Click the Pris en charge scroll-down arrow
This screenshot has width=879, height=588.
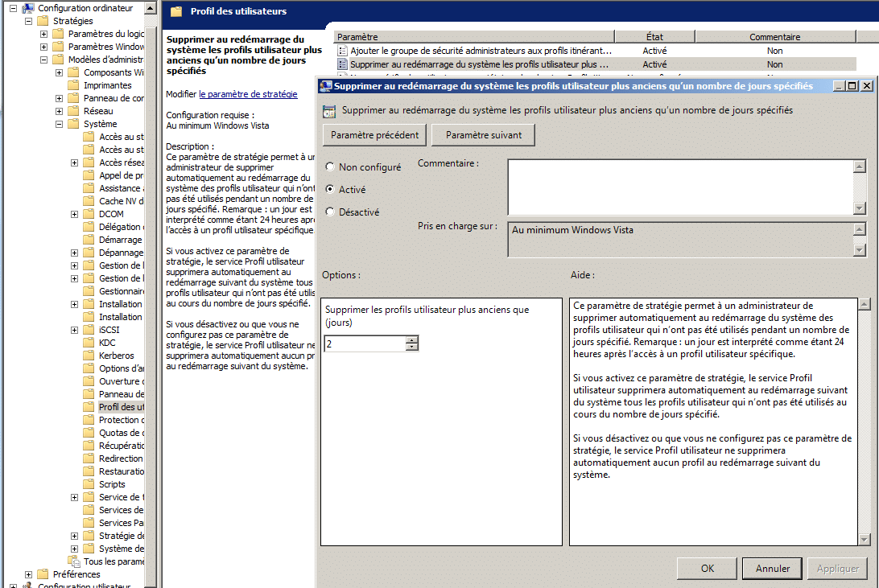click(x=860, y=250)
